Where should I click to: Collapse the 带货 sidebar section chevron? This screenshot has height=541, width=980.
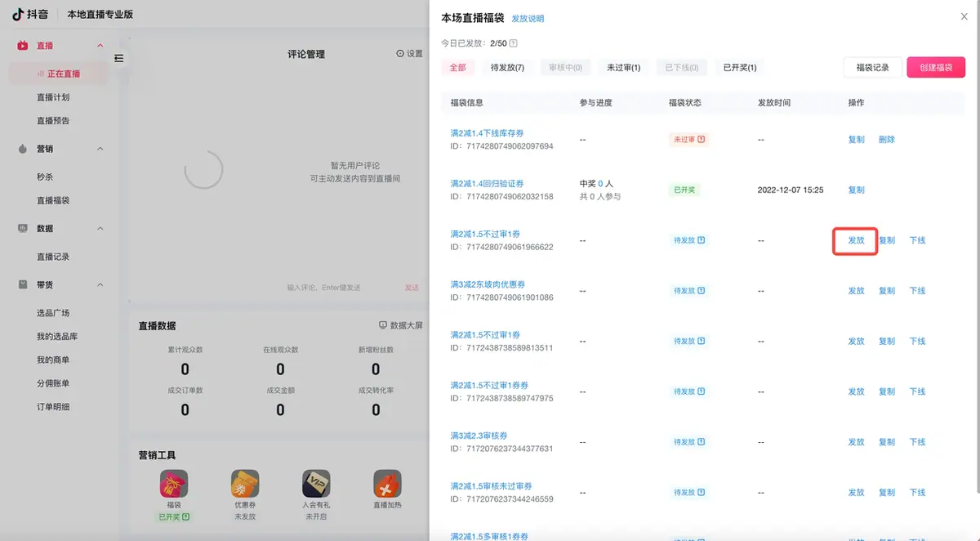(x=100, y=284)
